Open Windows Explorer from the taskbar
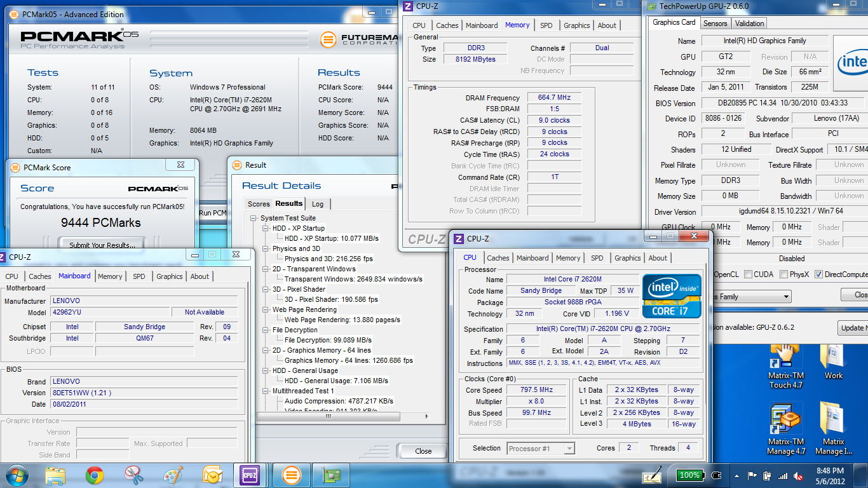Viewport: 868px width, 488px height. click(x=56, y=475)
